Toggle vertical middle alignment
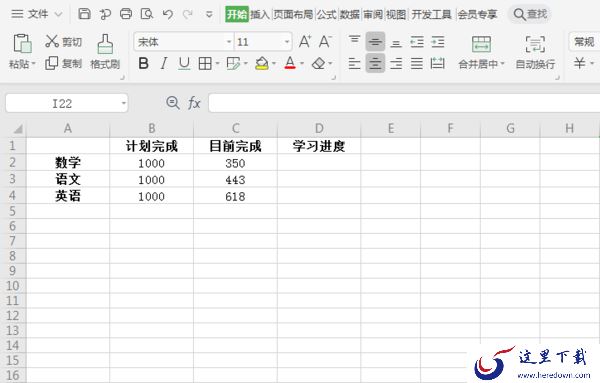The width and height of the screenshot is (600, 383). (375, 42)
